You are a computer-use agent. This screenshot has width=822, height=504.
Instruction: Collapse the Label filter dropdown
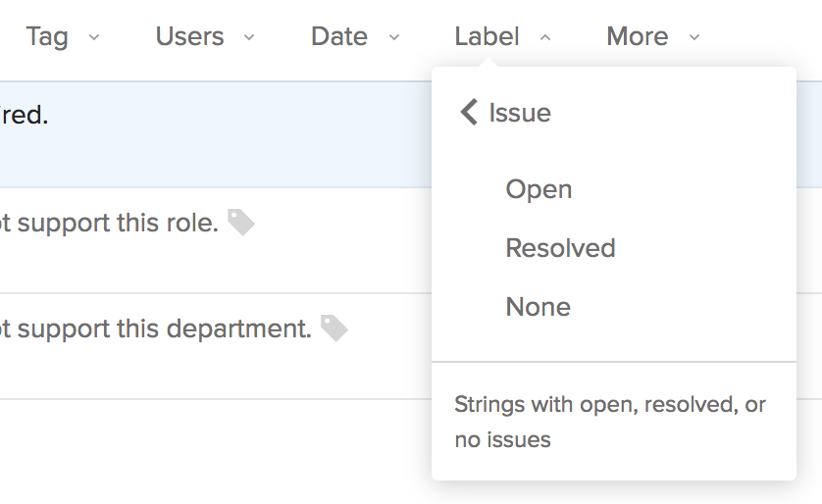click(503, 36)
